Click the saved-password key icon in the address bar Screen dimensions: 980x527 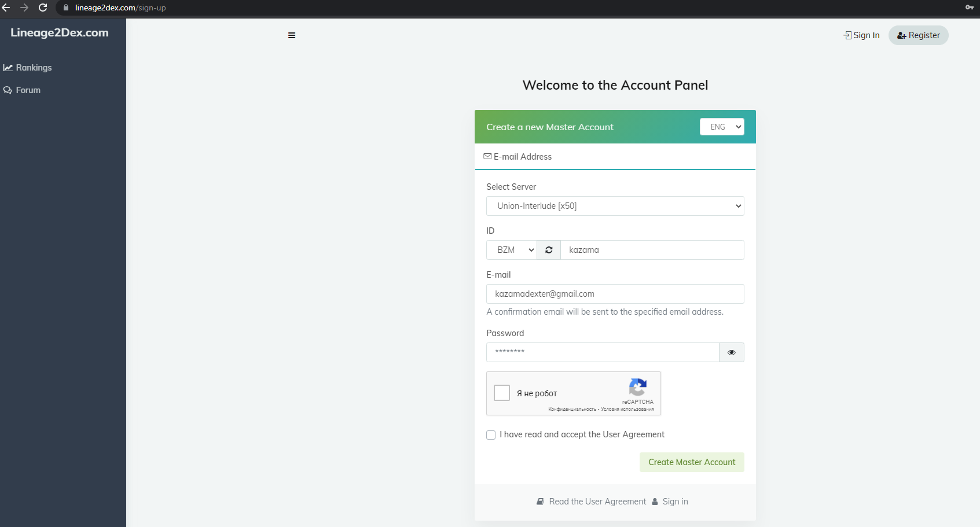pyautogui.click(x=969, y=8)
